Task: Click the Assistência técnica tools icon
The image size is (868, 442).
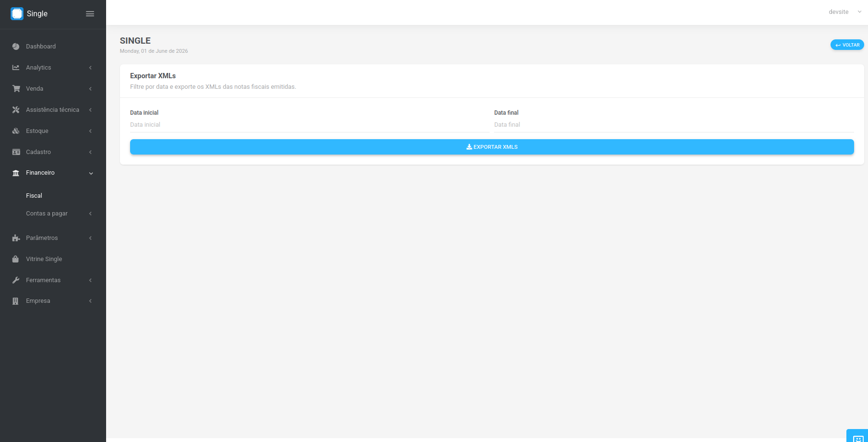Action: (16, 110)
